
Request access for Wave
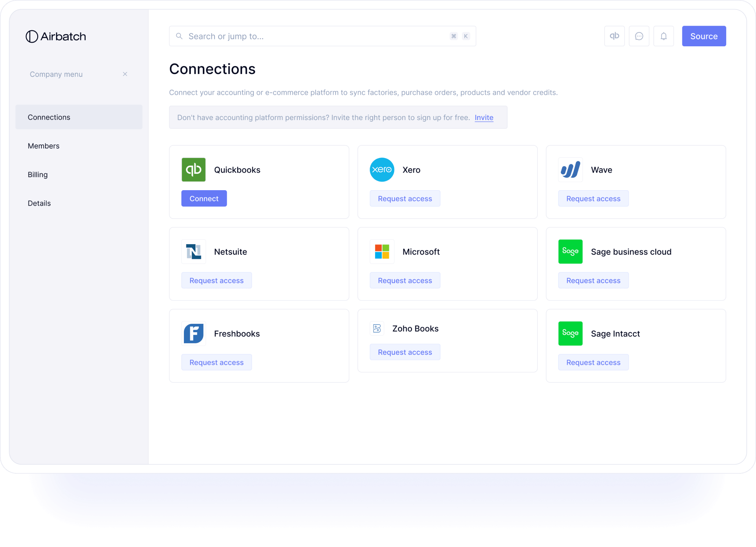pos(593,198)
